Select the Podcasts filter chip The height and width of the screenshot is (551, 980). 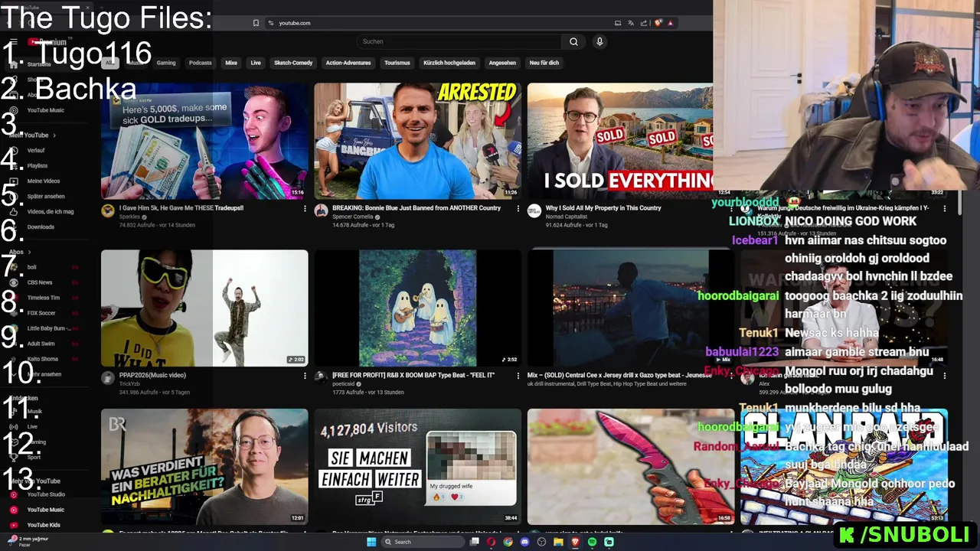pyautogui.click(x=201, y=63)
